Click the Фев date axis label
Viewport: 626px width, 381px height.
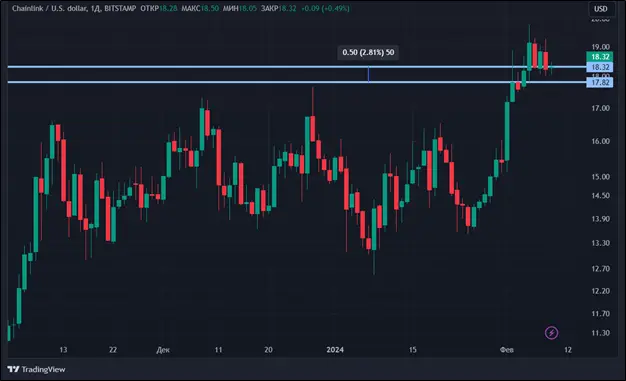[507, 350]
